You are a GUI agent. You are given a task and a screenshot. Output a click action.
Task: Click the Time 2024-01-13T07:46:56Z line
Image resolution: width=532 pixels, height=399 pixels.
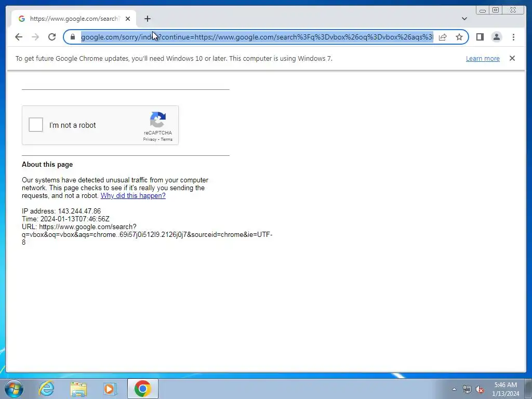tap(65, 219)
